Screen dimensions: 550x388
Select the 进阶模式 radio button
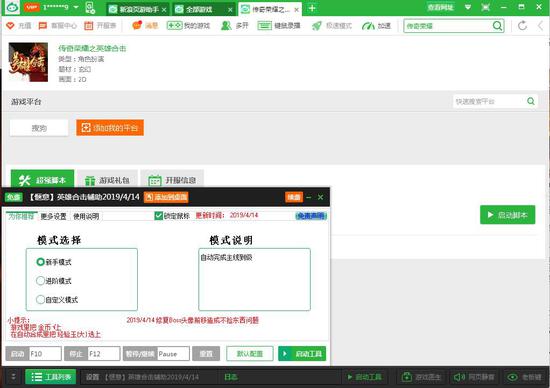point(40,281)
